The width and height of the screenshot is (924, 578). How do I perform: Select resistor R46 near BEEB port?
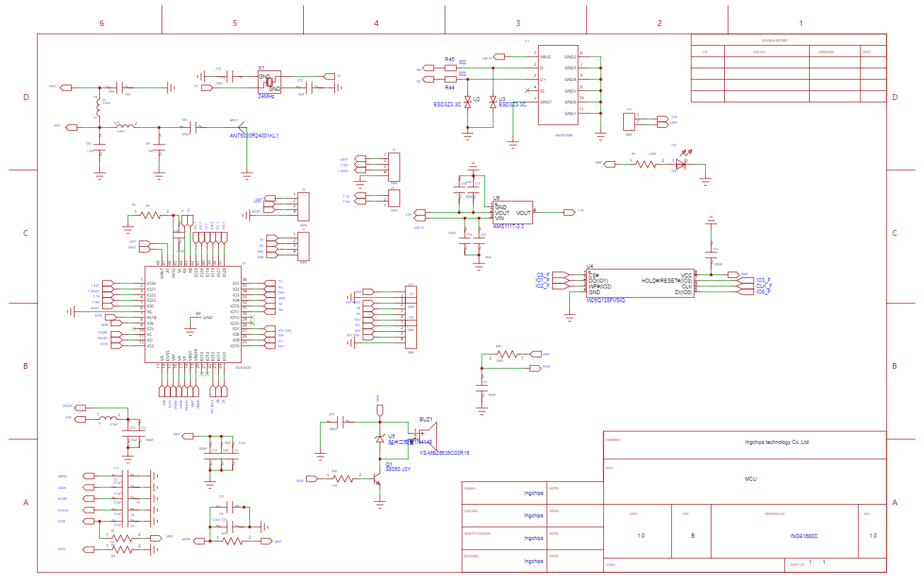pos(343,479)
